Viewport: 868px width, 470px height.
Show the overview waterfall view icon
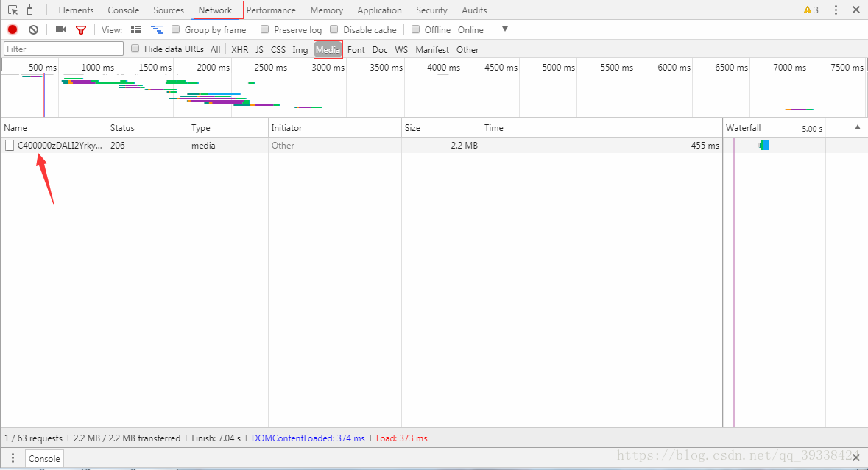(x=158, y=30)
